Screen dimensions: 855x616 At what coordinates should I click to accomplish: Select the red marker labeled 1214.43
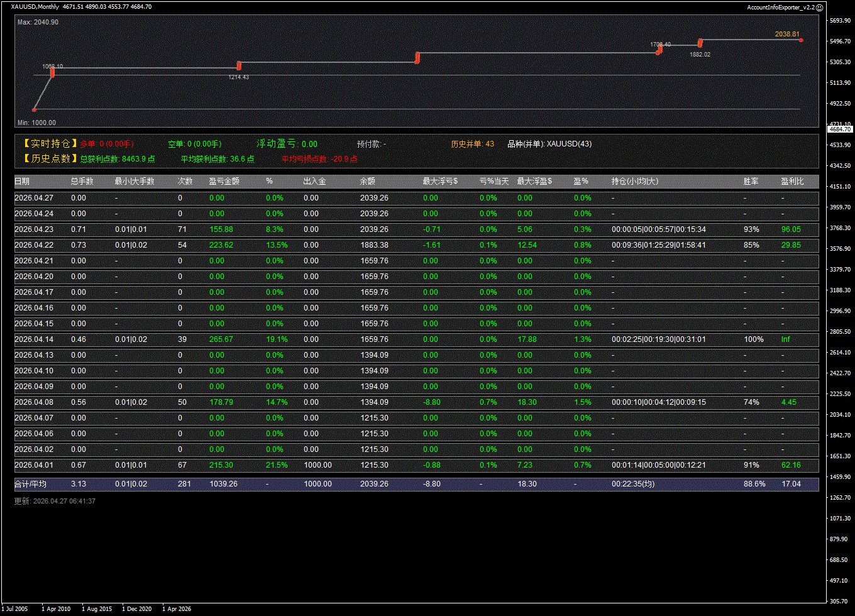click(239, 65)
